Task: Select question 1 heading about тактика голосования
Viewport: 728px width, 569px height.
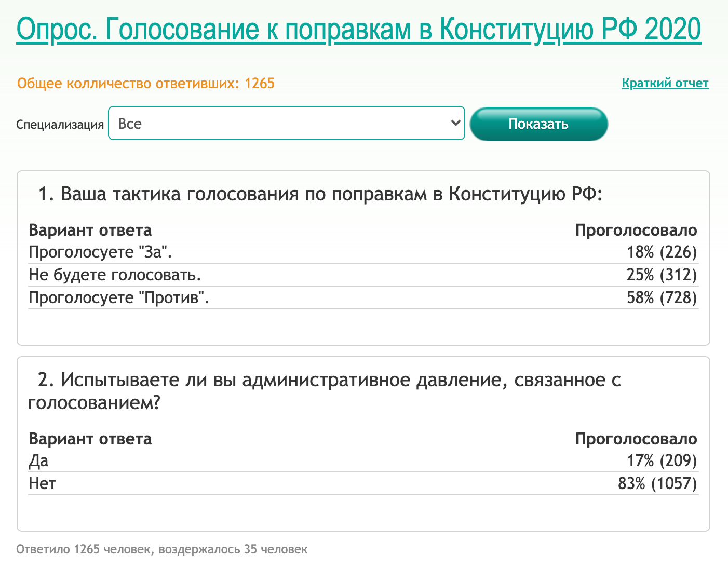Action: pos(320,194)
